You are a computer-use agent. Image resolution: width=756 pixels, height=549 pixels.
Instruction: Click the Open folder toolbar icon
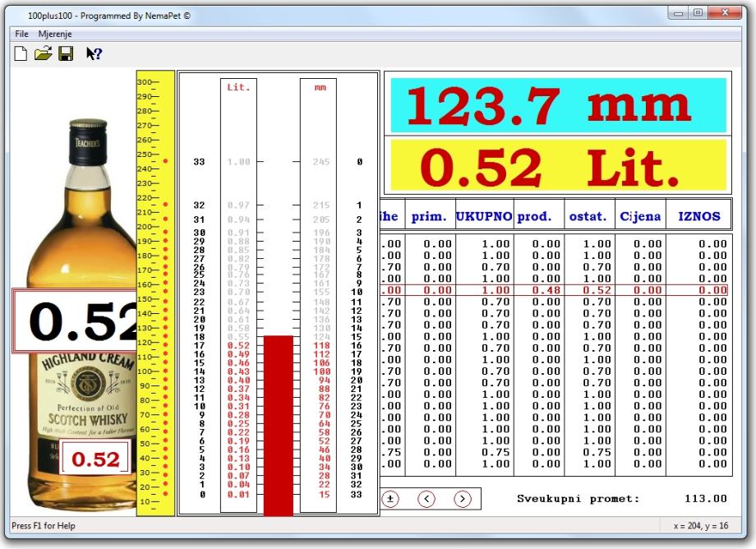click(x=43, y=53)
